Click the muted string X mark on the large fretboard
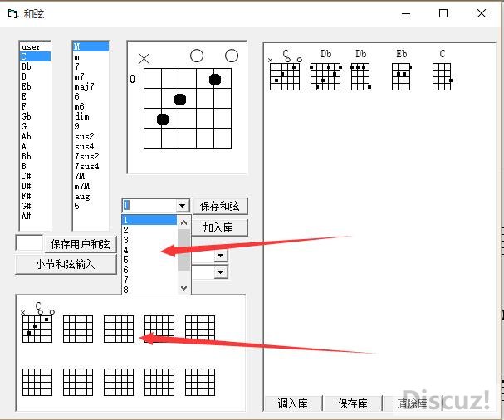 tap(144, 58)
